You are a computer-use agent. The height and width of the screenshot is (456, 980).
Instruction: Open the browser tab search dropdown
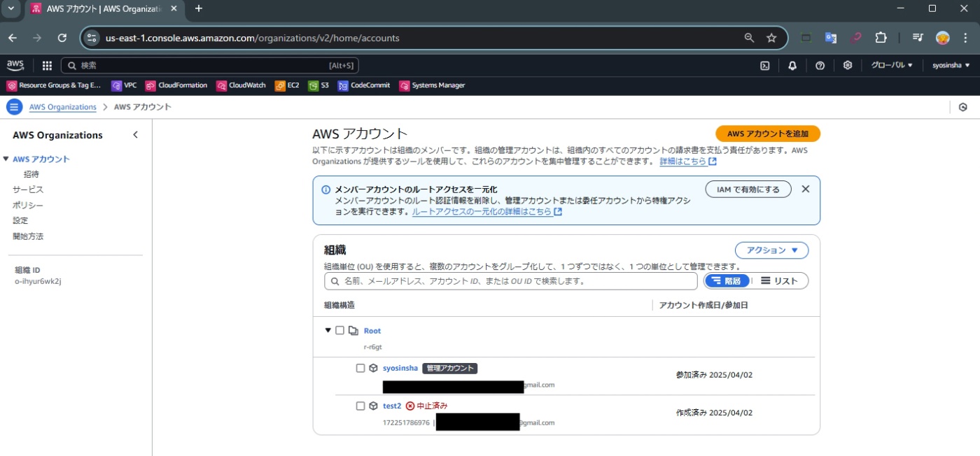tap(10, 8)
